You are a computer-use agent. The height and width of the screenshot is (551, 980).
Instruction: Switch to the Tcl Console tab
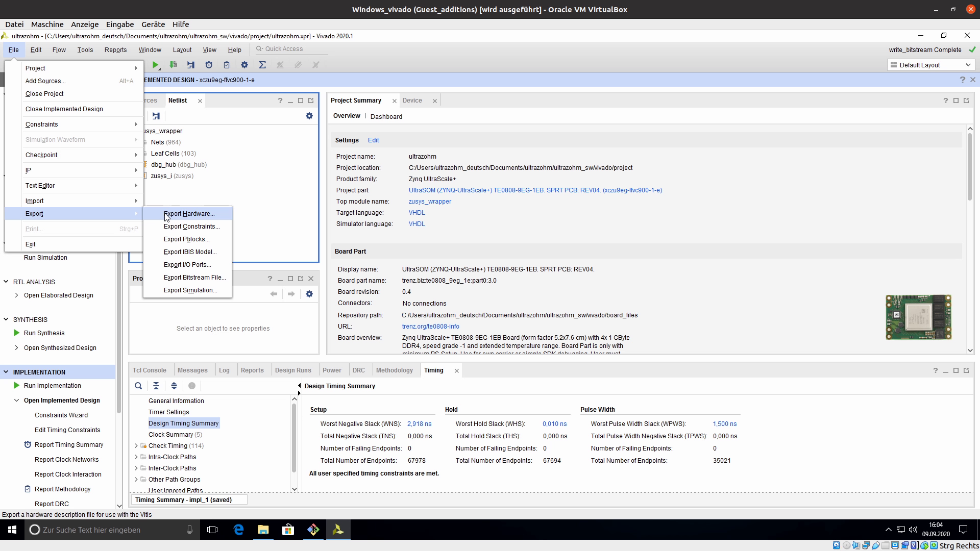click(x=149, y=370)
